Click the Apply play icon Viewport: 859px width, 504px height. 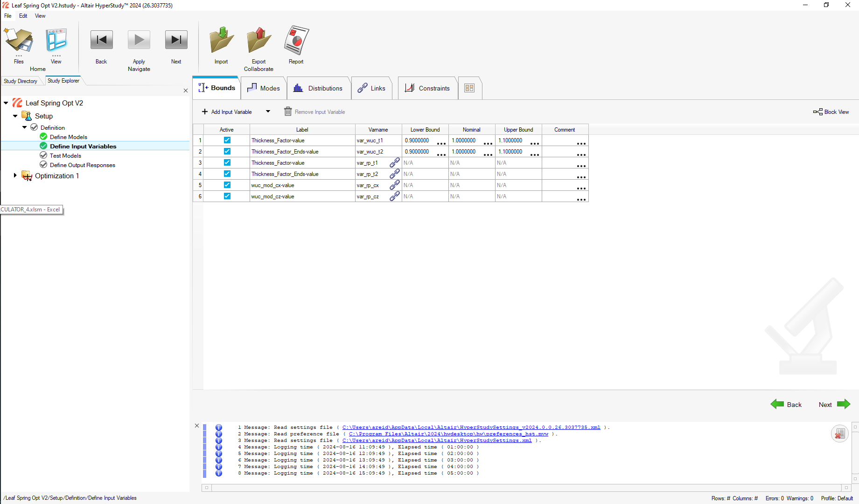tap(139, 40)
